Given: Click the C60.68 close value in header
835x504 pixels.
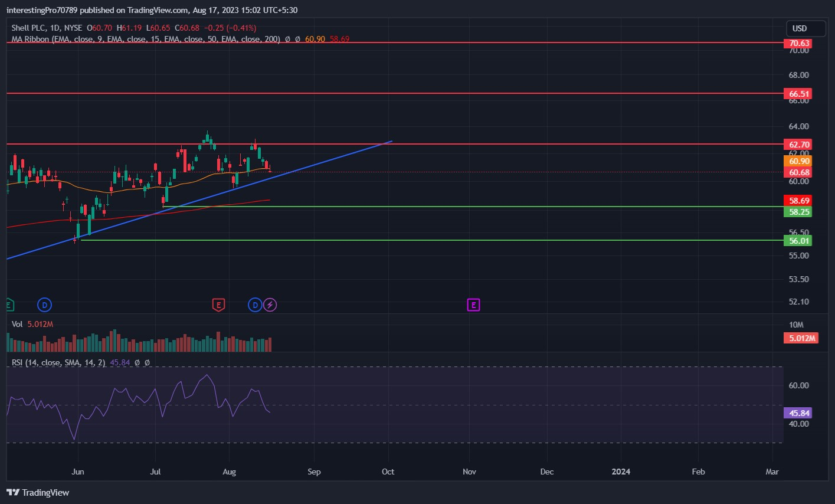Looking at the screenshot, I should [187, 28].
